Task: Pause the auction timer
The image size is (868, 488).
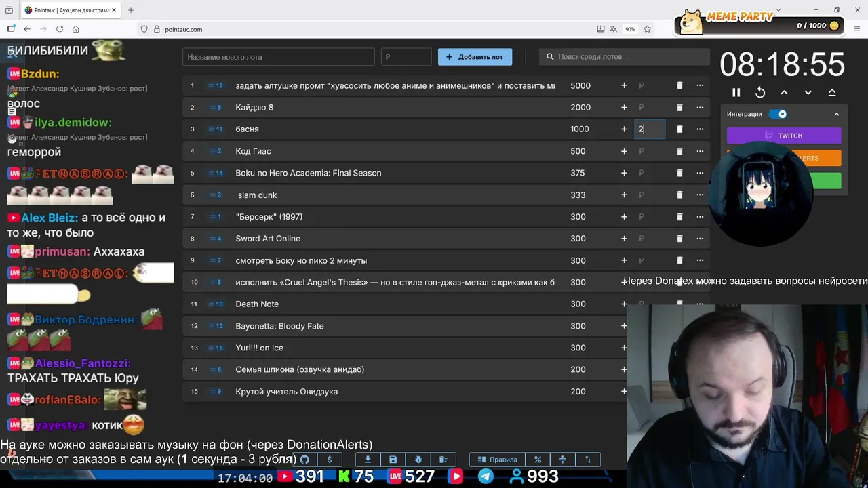Action: 736,92
